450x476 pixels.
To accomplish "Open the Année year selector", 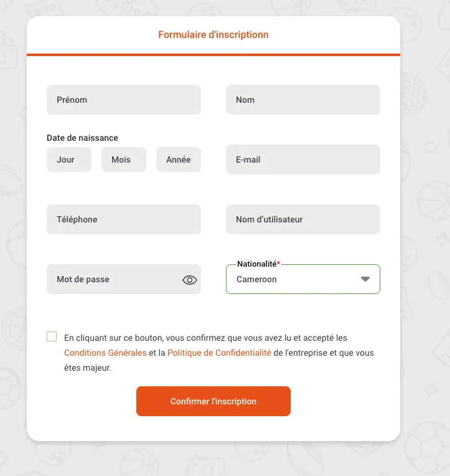I will [x=178, y=159].
